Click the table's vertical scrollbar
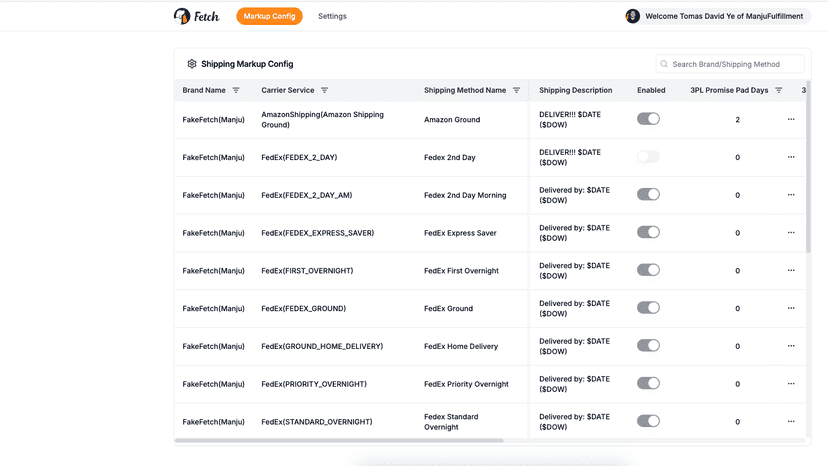The width and height of the screenshot is (828, 466). tap(808, 166)
